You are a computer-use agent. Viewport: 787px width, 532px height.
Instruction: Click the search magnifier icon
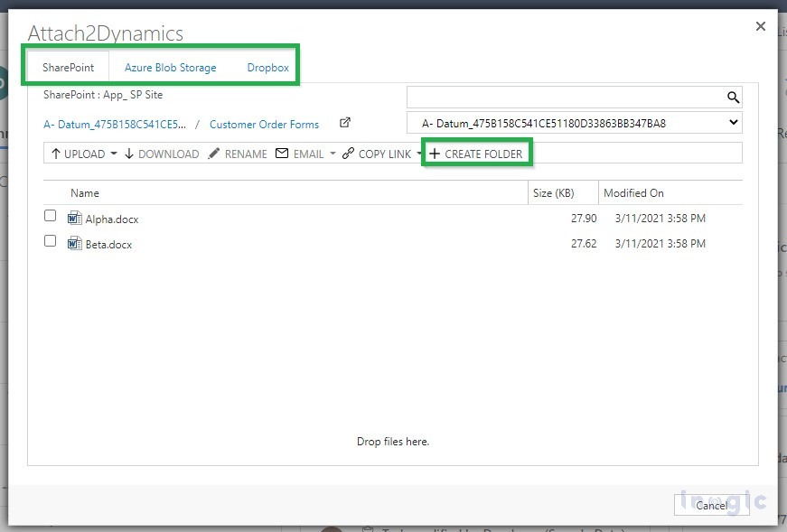coord(733,97)
